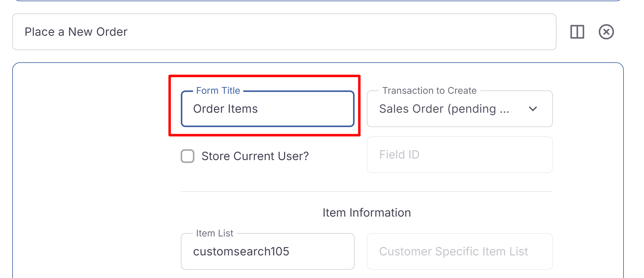The image size is (644, 278).
Task: Click the "Place a New Order" name field
Action: coord(284,32)
